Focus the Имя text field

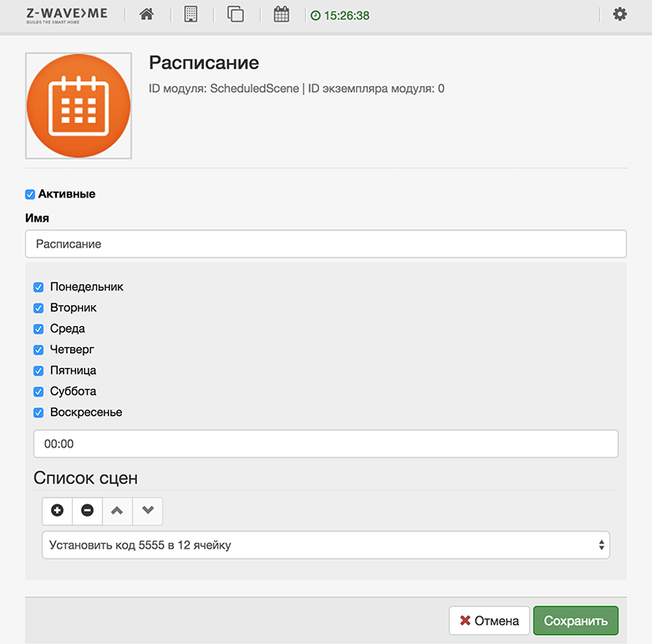point(326,244)
